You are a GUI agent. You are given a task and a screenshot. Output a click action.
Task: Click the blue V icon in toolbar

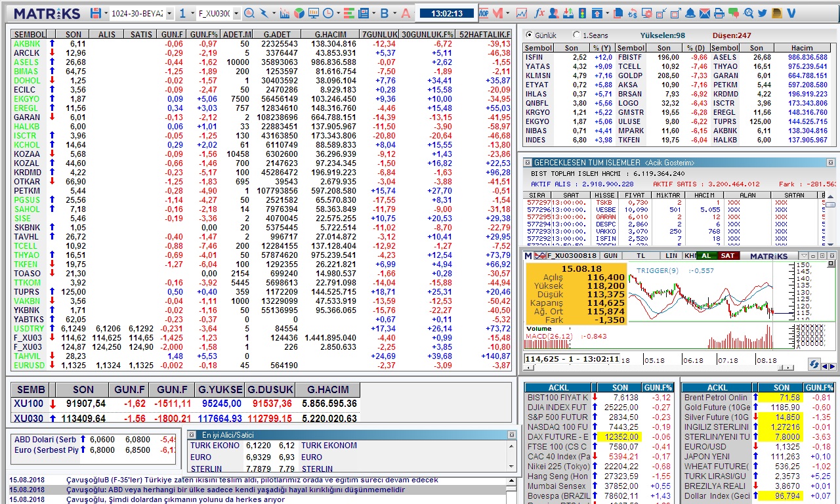(791, 13)
